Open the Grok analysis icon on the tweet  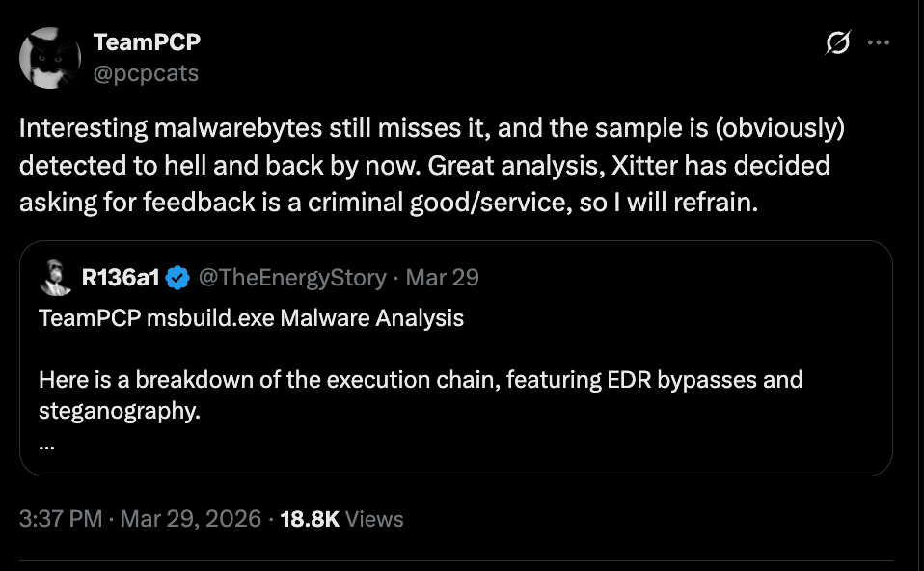tap(837, 42)
